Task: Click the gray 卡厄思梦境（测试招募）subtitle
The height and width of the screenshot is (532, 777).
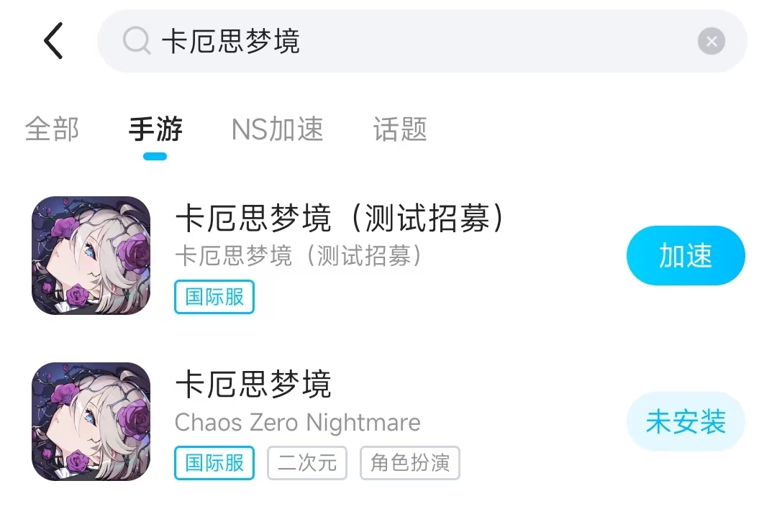Action: [x=298, y=257]
